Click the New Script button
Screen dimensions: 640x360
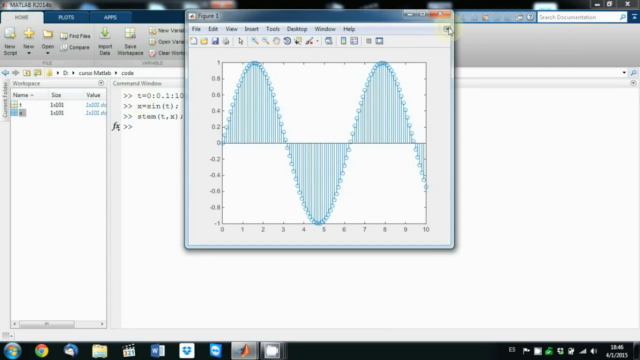(x=10, y=41)
